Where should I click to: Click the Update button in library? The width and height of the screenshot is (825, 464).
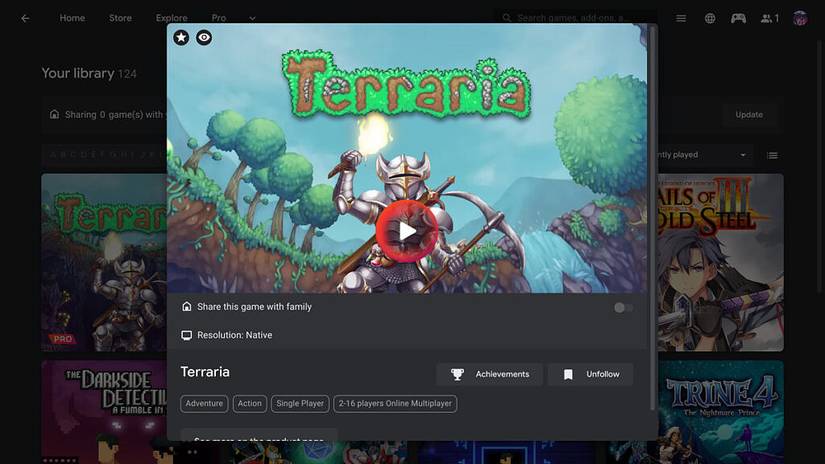[749, 115]
